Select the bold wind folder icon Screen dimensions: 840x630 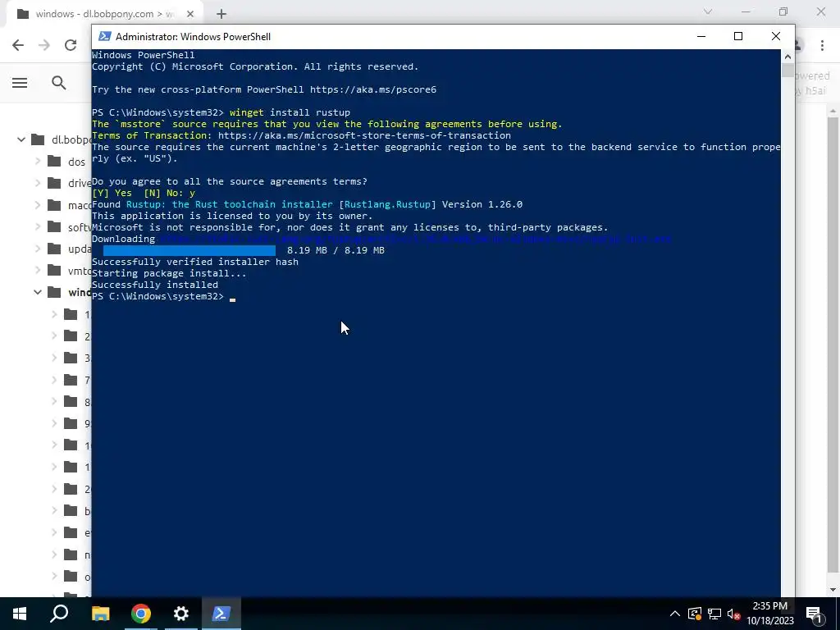point(54,292)
